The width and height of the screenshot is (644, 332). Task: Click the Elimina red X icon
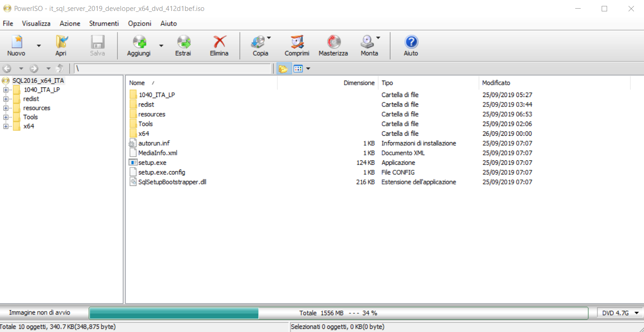point(220,42)
